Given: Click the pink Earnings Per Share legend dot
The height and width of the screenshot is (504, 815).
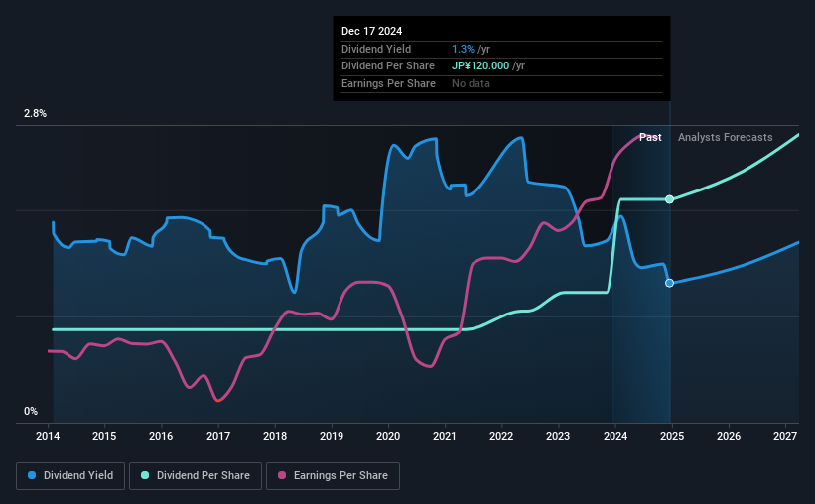Looking at the screenshot, I should [x=282, y=475].
